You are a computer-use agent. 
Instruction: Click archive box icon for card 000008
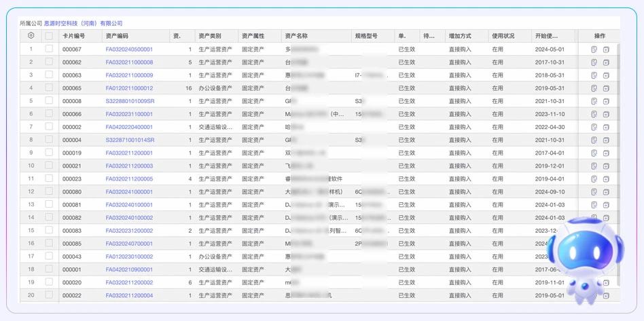pos(606,101)
